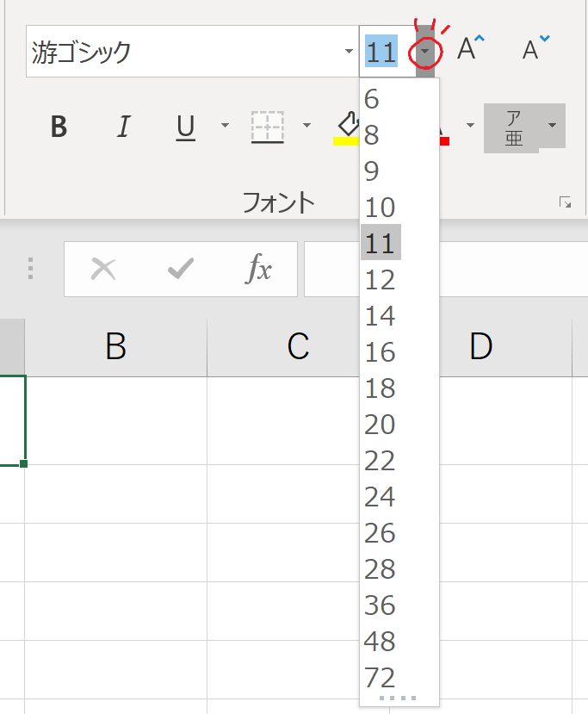Apply yellow fill color bucket
This screenshot has width=588, height=714.
(347, 127)
